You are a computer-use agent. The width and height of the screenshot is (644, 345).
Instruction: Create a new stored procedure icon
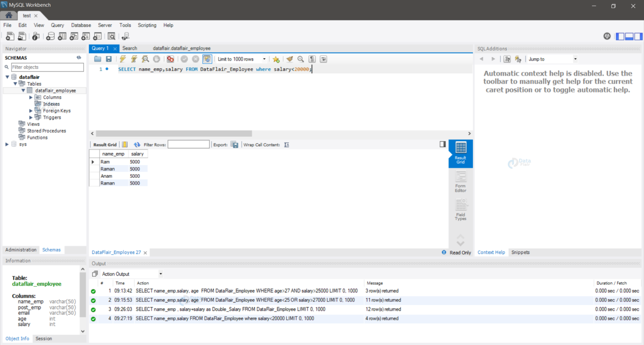coord(86,36)
